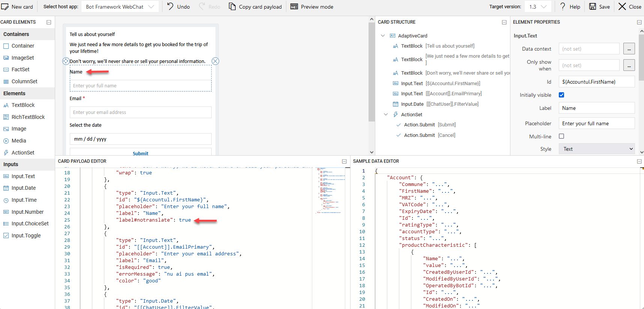The width and height of the screenshot is (644, 309).
Task: Enable the Multi-line checkbox
Action: [x=561, y=136]
